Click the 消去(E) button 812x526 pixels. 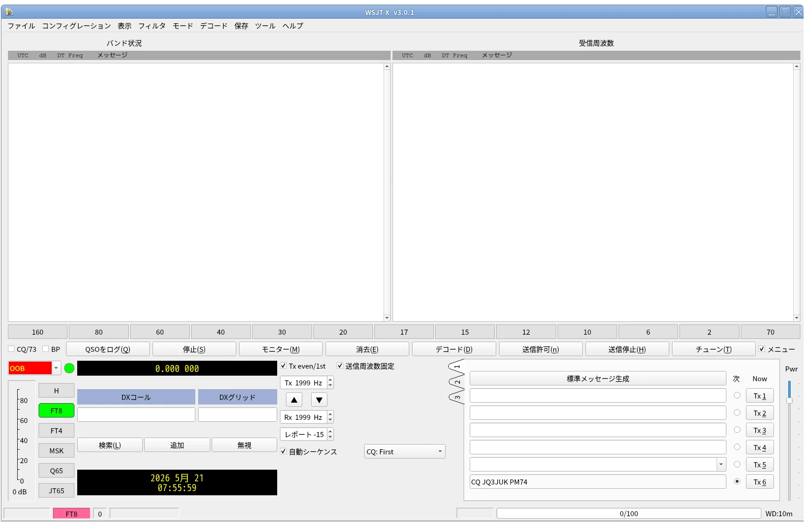click(367, 349)
